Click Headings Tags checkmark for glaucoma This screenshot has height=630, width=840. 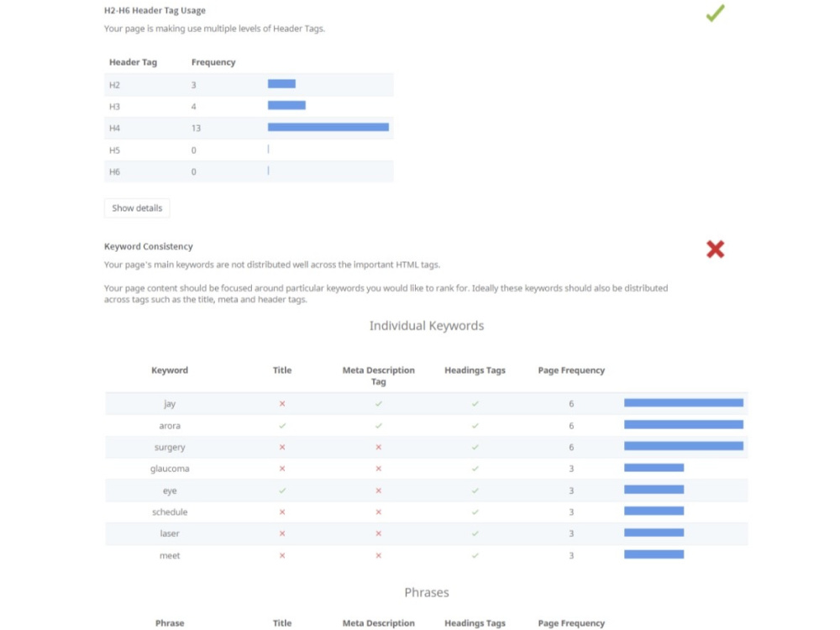point(475,468)
